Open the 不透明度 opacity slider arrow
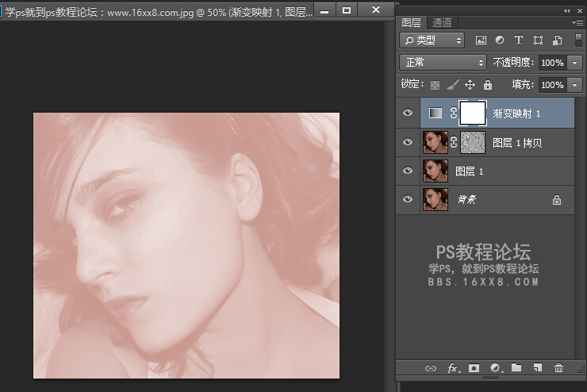Screen dimensions: 587x392 [575, 62]
